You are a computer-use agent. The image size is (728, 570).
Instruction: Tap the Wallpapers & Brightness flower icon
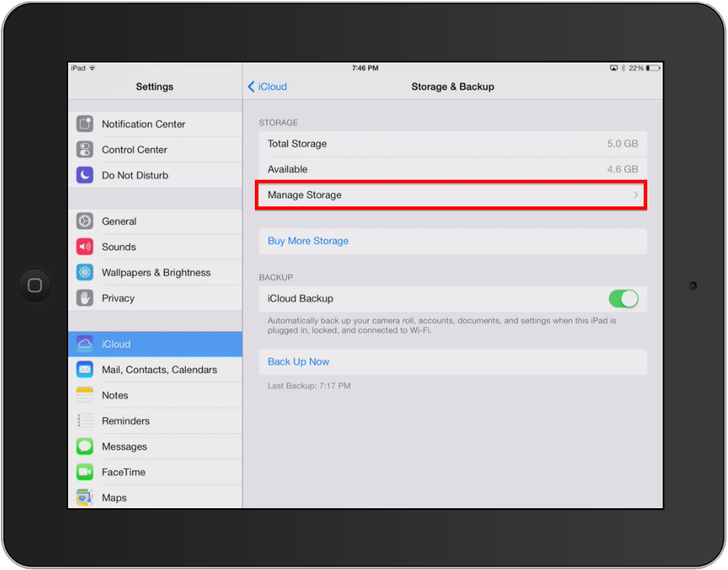[84, 272]
